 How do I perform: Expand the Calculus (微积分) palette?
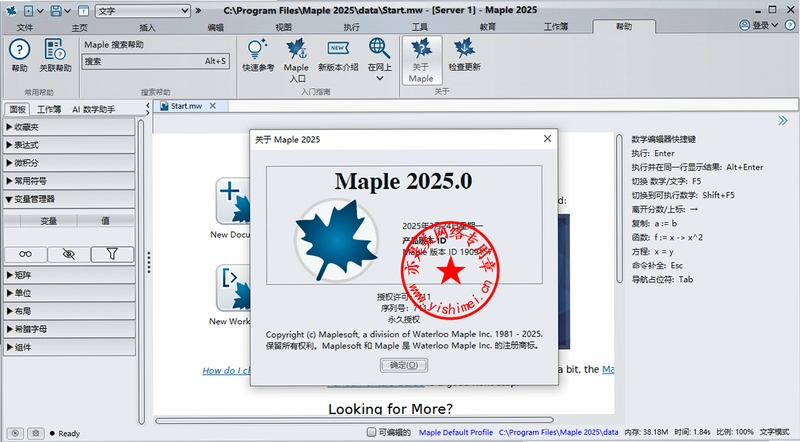[x=69, y=163]
